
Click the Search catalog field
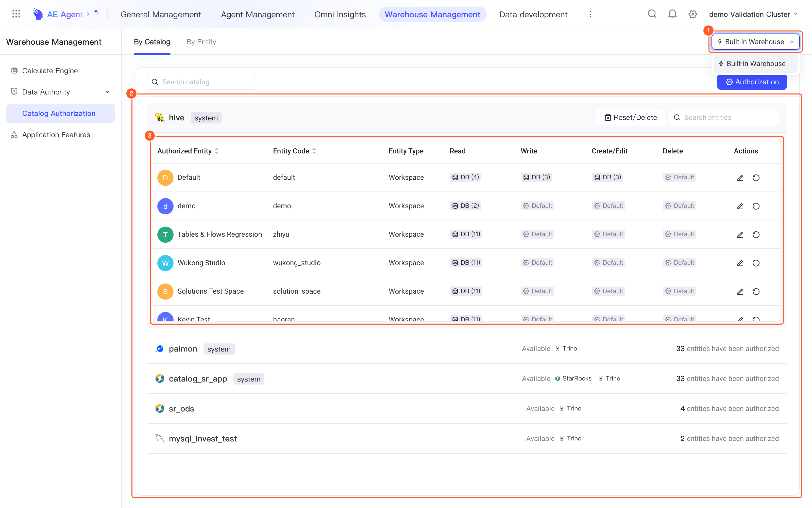pos(201,82)
